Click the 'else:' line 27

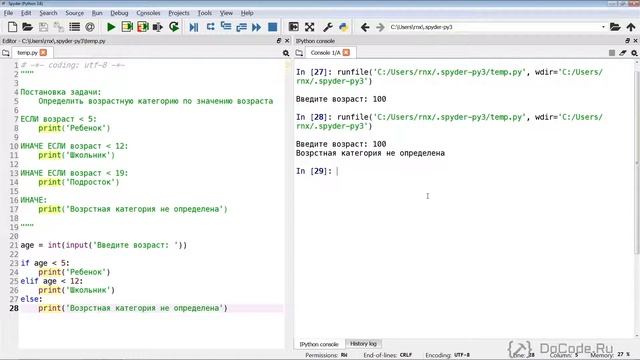pyautogui.click(x=31, y=299)
